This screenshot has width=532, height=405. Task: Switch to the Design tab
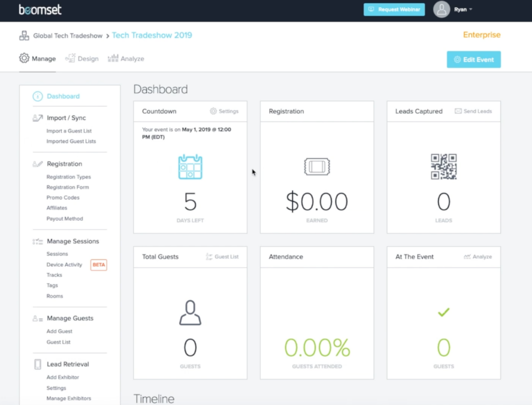pyautogui.click(x=82, y=59)
